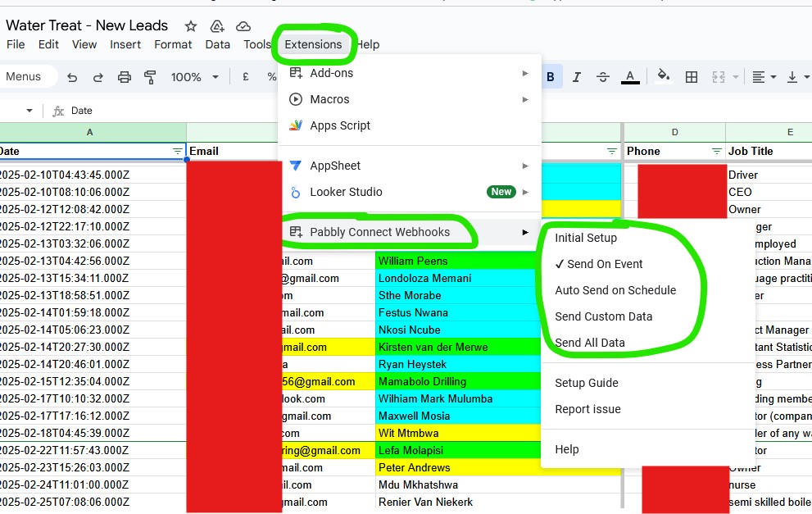Select Pabbly Connect Webhooks
This screenshot has height=514, width=812.
coord(410,232)
